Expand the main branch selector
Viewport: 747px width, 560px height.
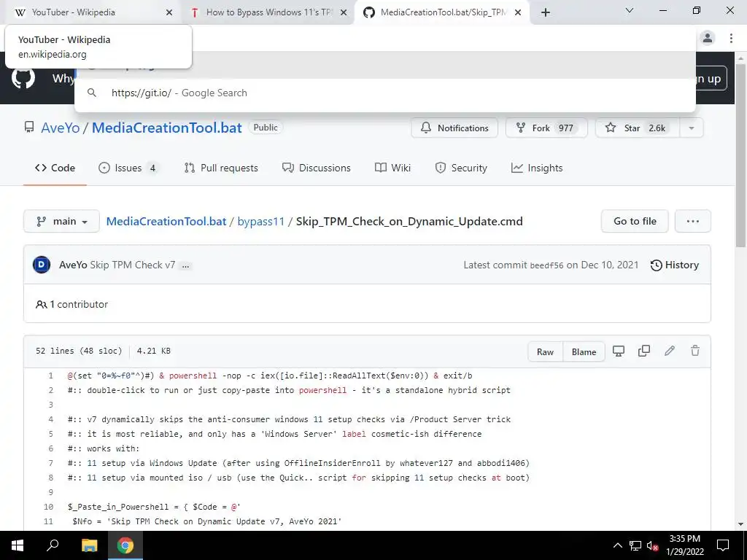(61, 222)
